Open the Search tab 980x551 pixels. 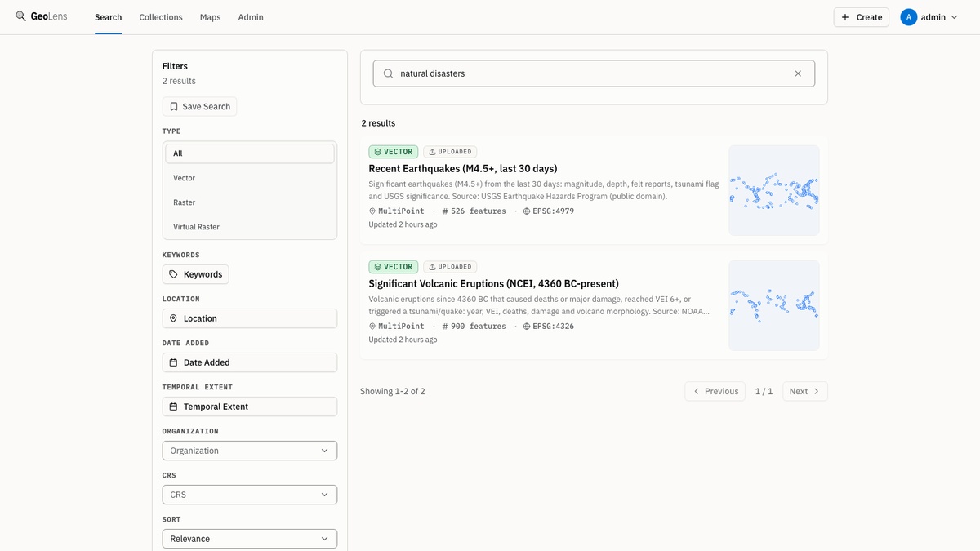[x=108, y=17]
